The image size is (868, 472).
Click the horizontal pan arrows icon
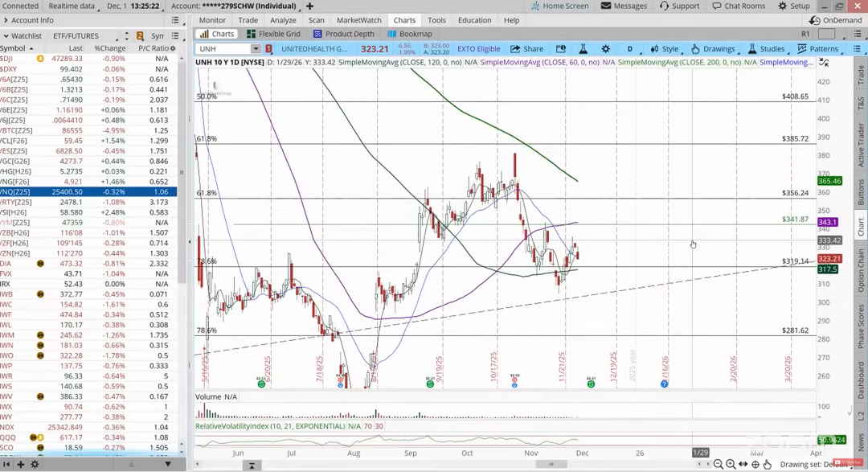coord(743,464)
